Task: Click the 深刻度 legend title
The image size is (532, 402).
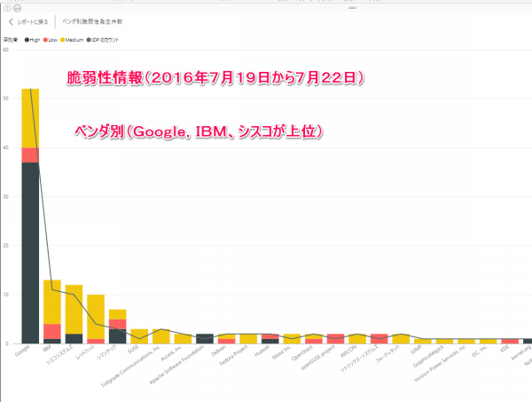Action: tap(10, 40)
